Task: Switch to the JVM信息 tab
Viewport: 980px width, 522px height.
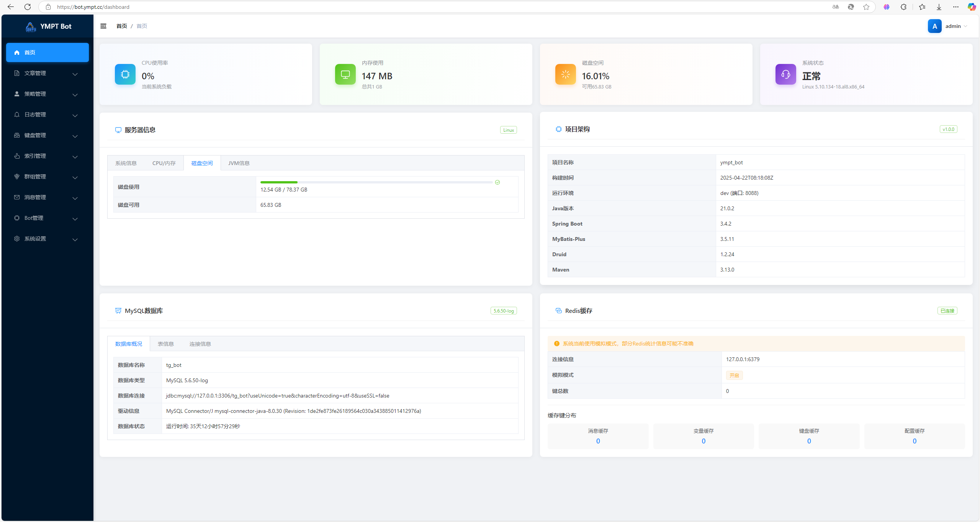Action: click(239, 163)
